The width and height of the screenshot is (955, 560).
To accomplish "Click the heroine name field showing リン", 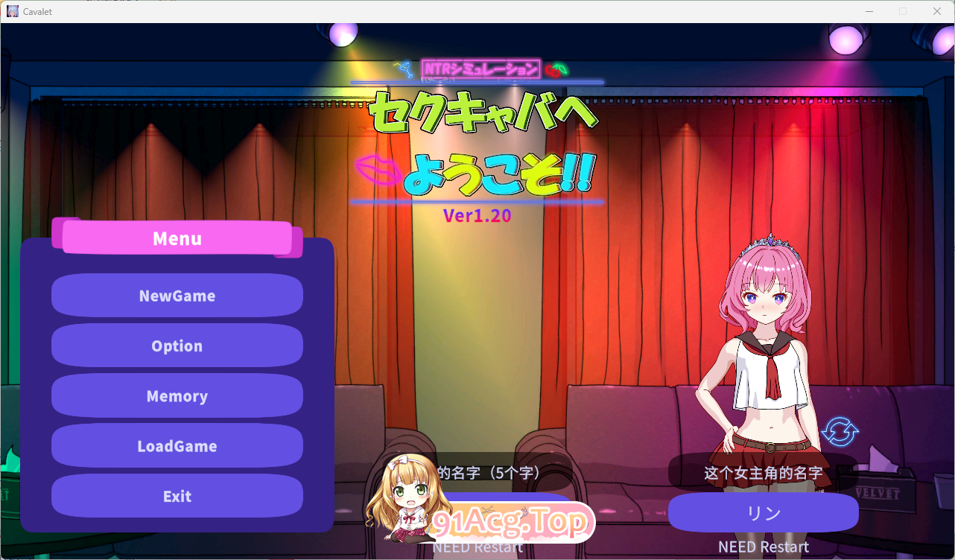I will click(763, 512).
